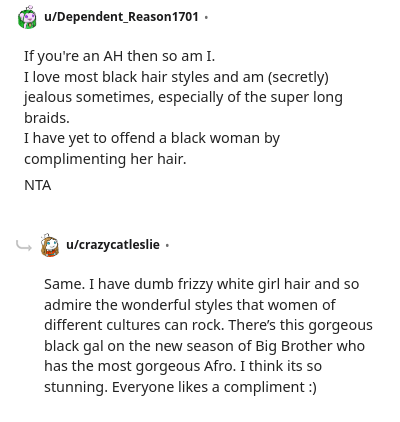Click the "admire the wonderful styles" line
This screenshot has height=422, width=400.
190,305
